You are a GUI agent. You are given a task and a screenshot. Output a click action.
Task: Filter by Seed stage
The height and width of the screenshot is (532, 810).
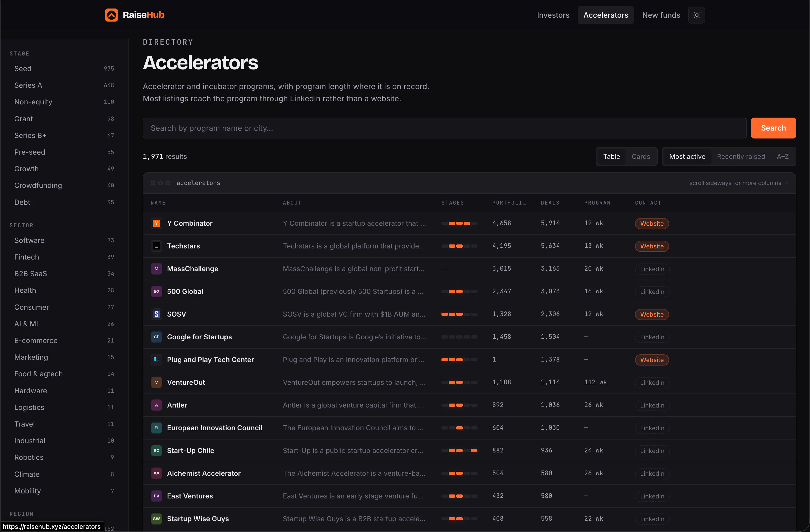64,69
